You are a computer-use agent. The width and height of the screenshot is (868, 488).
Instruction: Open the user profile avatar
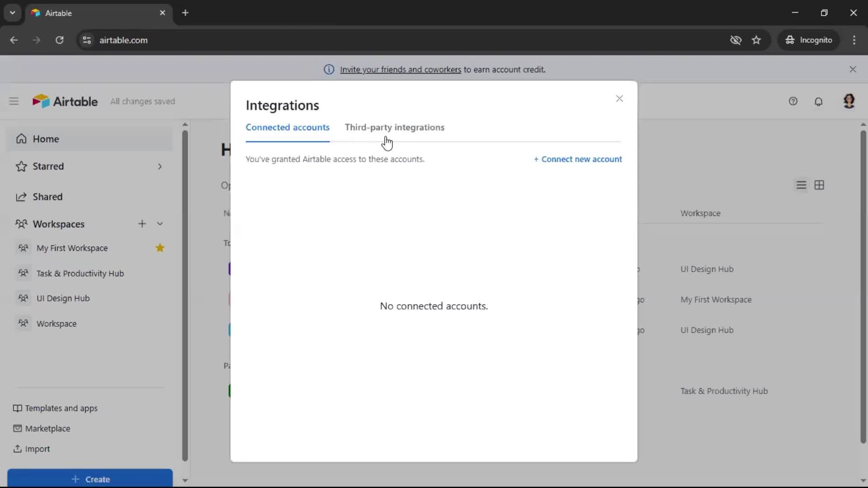click(849, 101)
